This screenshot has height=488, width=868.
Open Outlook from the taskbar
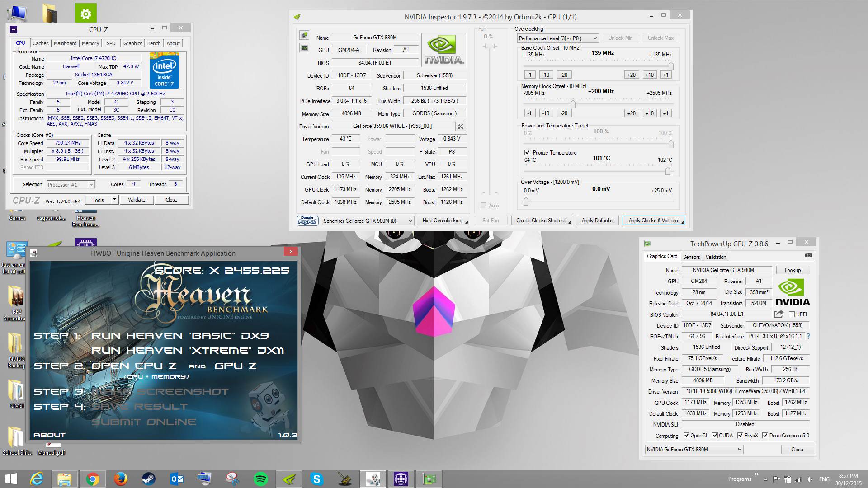point(176,479)
